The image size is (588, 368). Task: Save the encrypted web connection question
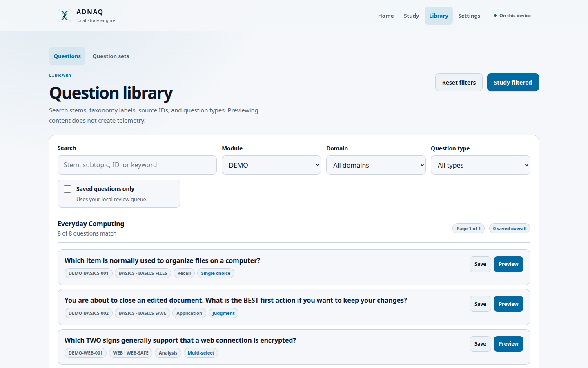[480, 344]
